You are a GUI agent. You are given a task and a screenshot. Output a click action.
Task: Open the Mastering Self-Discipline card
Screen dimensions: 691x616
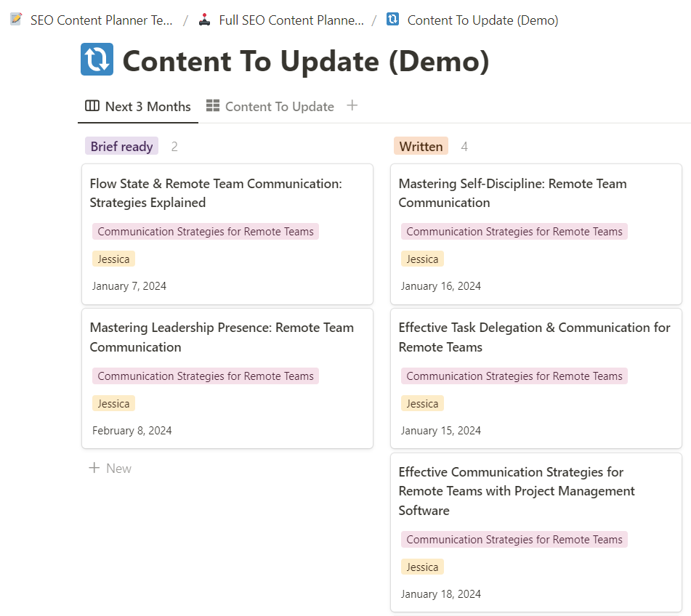click(512, 193)
